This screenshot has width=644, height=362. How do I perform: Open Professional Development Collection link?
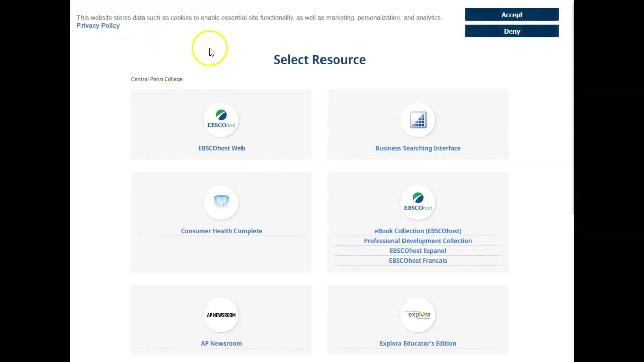pos(418,241)
